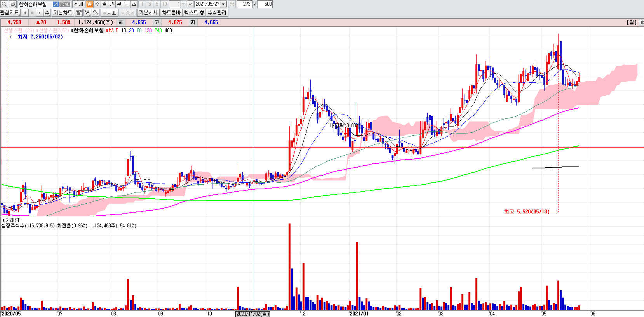The height and width of the screenshot is (317, 644).
Task: Click the 2020/11/02(월) date marker on axis
Action: point(252,314)
